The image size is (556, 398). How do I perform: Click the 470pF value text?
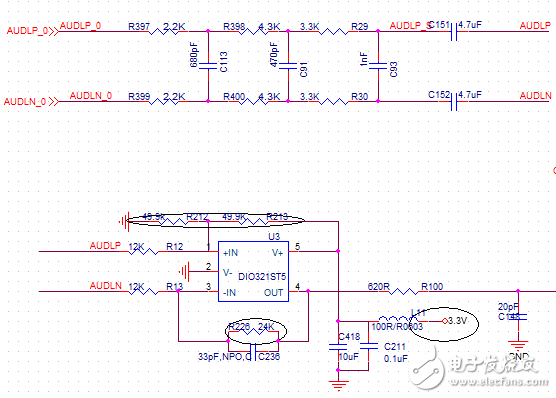click(274, 54)
